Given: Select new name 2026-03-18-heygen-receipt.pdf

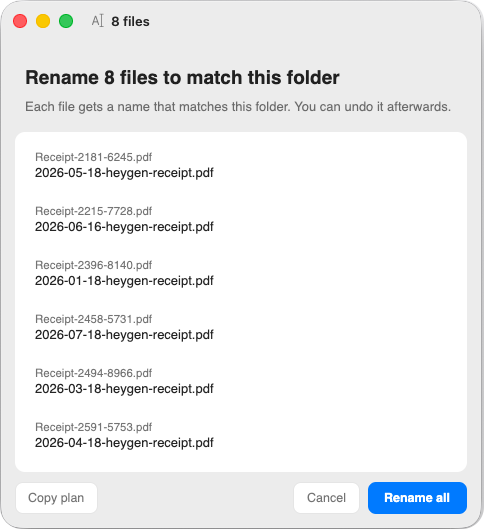Looking at the screenshot, I should (124, 389).
